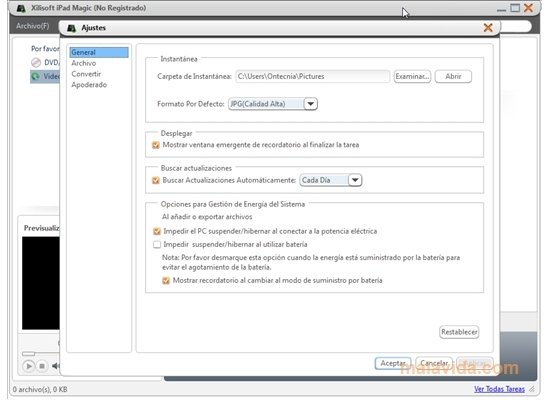The height and width of the screenshot is (400, 550).
Task: Click the Carpeta de Instantánea path field
Action: click(x=313, y=76)
